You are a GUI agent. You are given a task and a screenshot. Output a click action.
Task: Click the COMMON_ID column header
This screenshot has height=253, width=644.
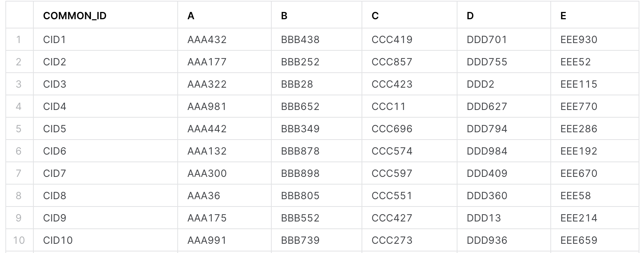[x=75, y=16]
